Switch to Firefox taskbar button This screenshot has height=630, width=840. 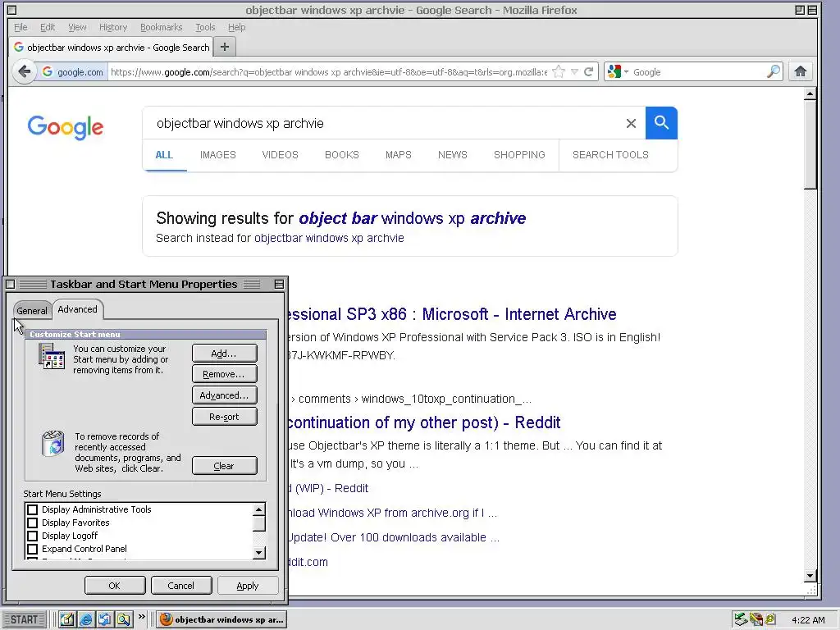point(221,619)
